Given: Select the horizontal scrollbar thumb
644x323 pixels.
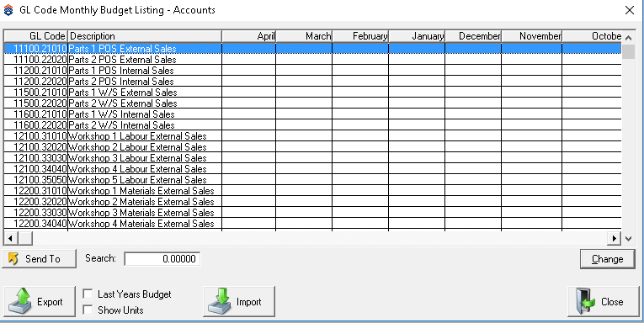Looking at the screenshot, I should 25,238.
